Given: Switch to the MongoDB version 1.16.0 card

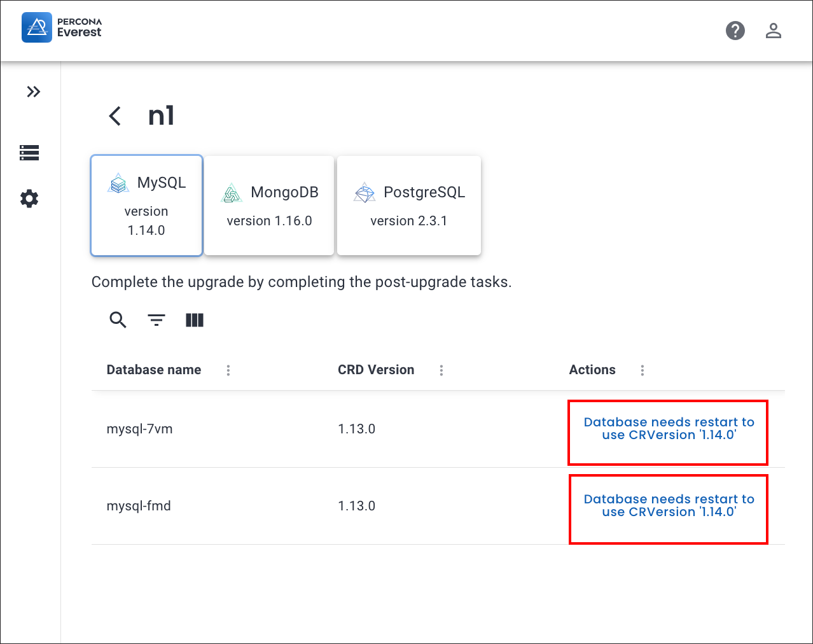Looking at the screenshot, I should 269,206.
